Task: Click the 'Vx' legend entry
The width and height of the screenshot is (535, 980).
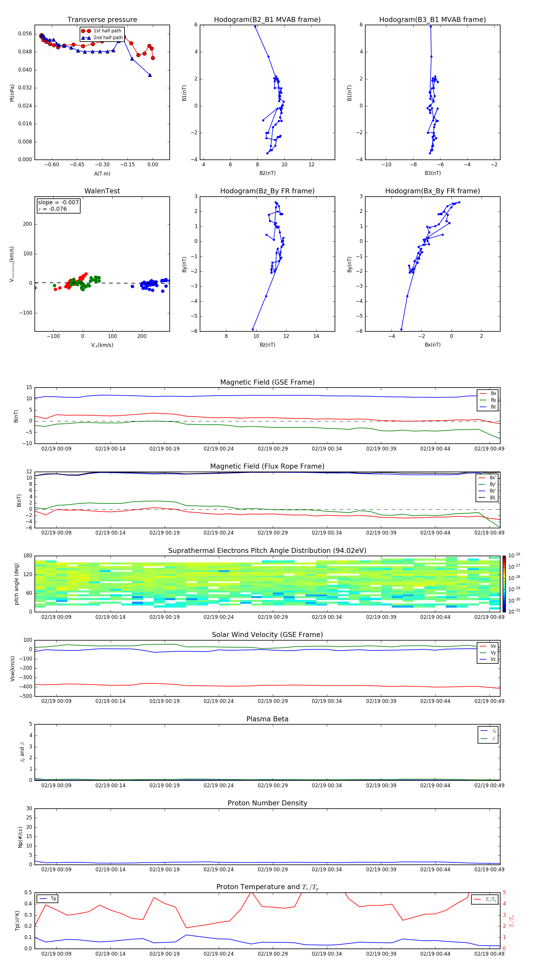Action: pos(488,647)
